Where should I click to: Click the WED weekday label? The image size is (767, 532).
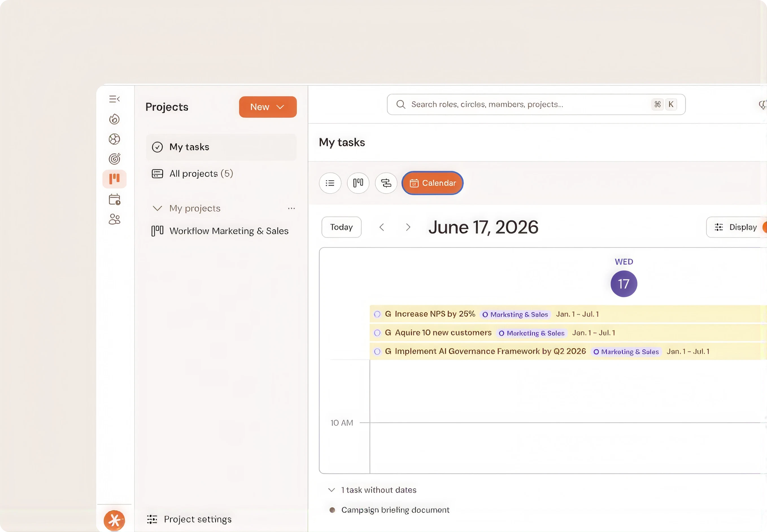(624, 262)
